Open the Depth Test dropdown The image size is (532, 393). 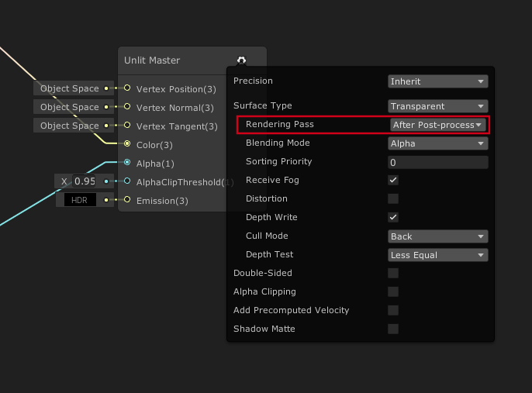click(437, 255)
